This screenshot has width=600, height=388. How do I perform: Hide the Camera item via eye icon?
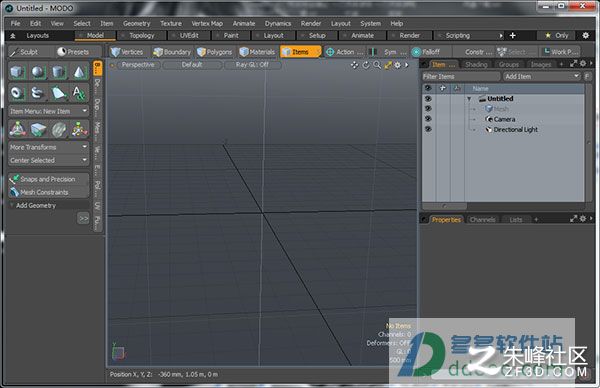coord(428,119)
